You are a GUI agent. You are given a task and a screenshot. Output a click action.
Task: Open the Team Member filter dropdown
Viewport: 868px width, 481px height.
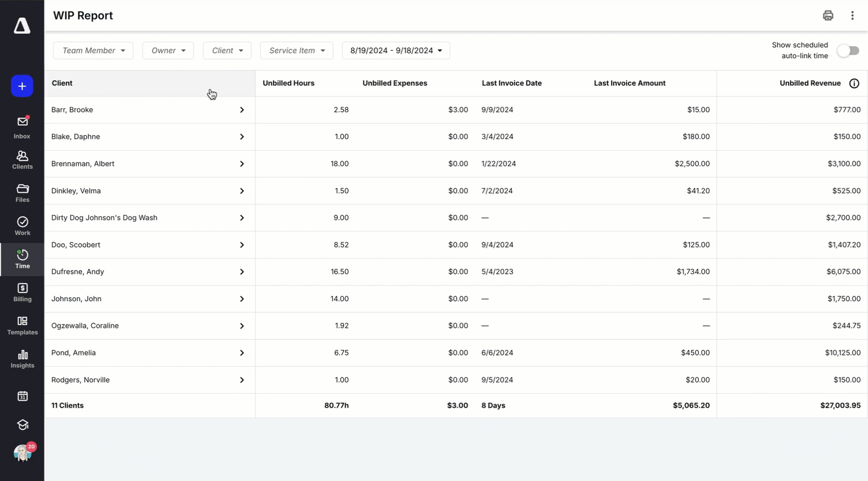[93, 51]
